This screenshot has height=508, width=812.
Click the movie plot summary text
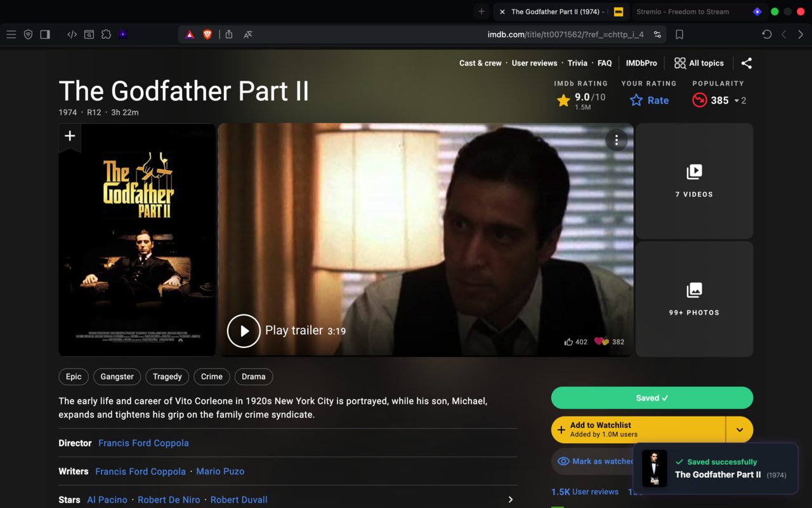(x=273, y=408)
